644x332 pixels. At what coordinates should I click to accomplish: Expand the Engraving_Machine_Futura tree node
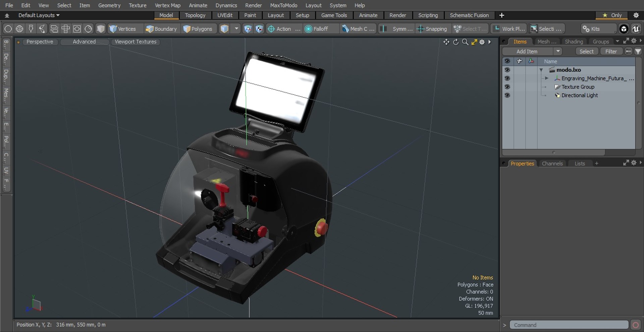point(547,78)
